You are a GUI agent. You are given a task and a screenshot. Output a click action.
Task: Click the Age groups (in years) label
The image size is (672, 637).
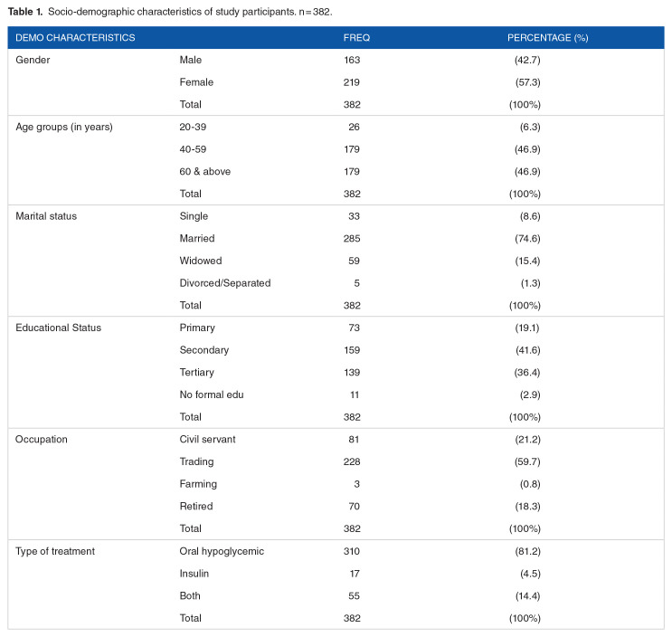click(64, 127)
